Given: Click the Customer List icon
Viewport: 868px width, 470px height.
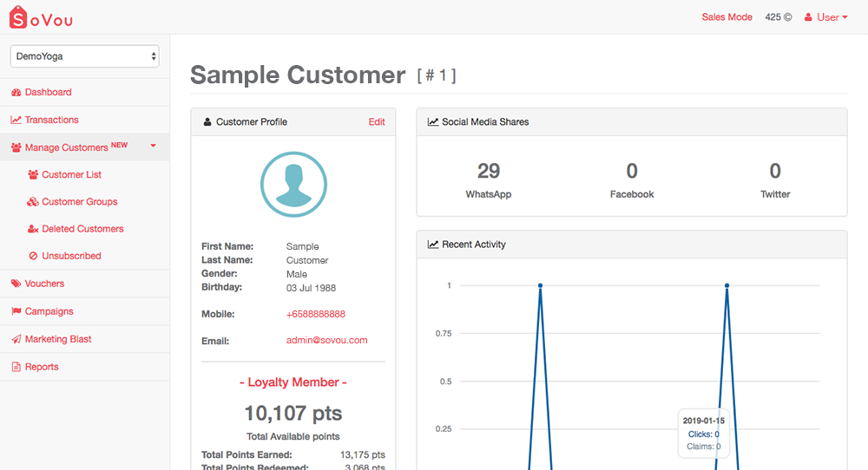Looking at the screenshot, I should click(33, 174).
